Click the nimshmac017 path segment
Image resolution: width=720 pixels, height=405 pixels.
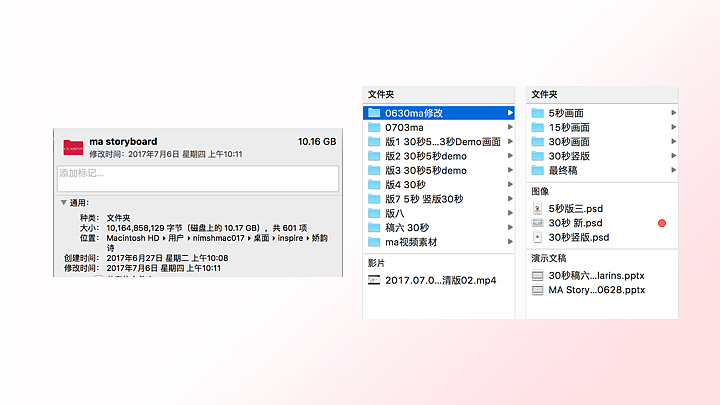[219, 238]
